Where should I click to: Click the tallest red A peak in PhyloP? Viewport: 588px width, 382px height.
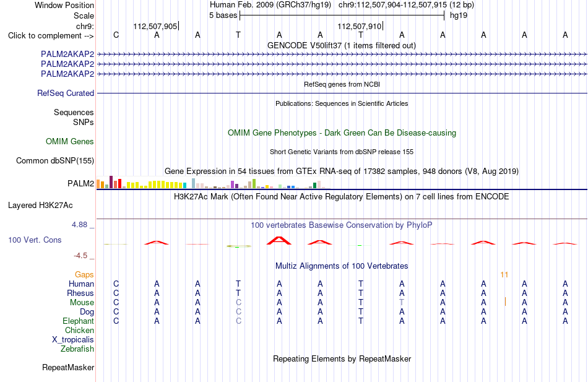[x=279, y=241]
